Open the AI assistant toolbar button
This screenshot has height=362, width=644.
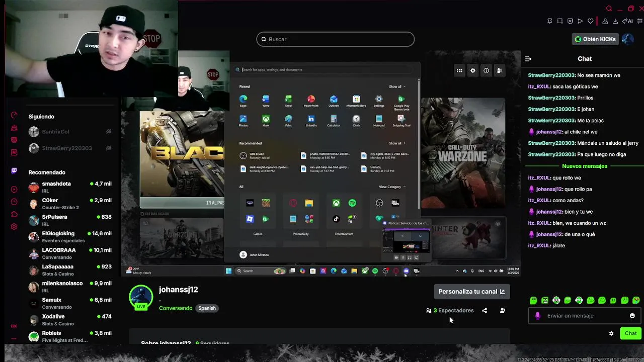[627, 21]
